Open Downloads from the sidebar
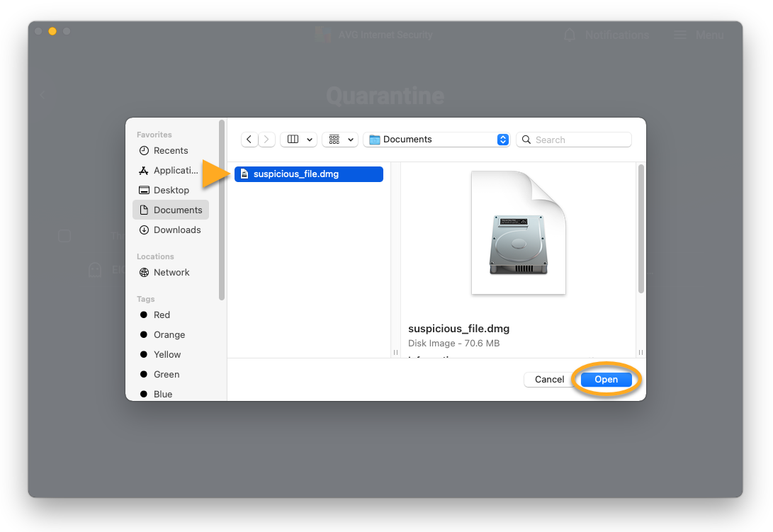Screen dimensions: 773x532 171,230
